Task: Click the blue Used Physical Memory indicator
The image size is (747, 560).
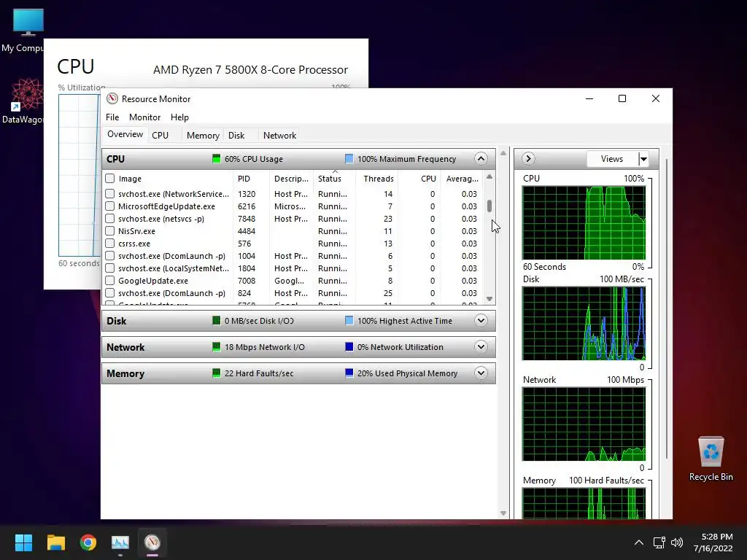Action: tap(349, 373)
